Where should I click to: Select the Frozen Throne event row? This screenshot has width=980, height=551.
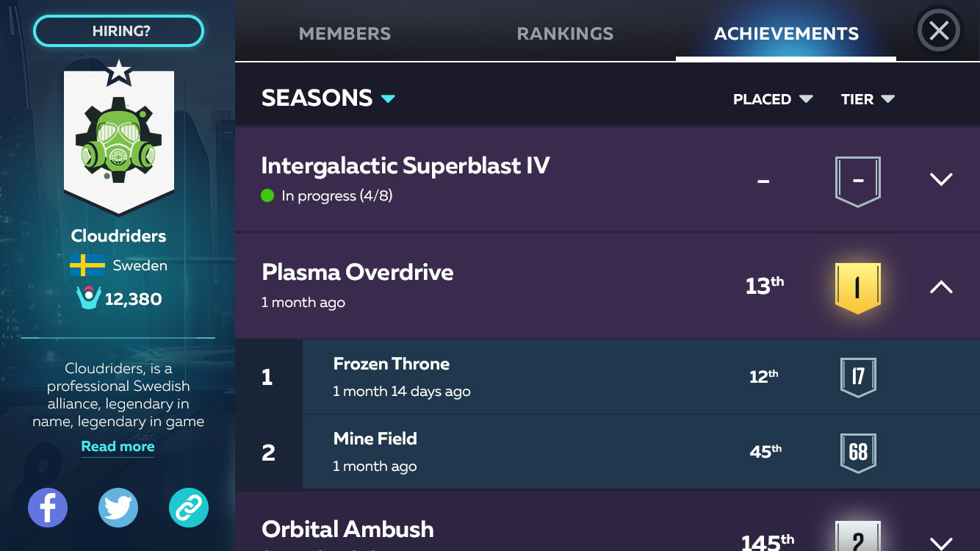[514, 377]
